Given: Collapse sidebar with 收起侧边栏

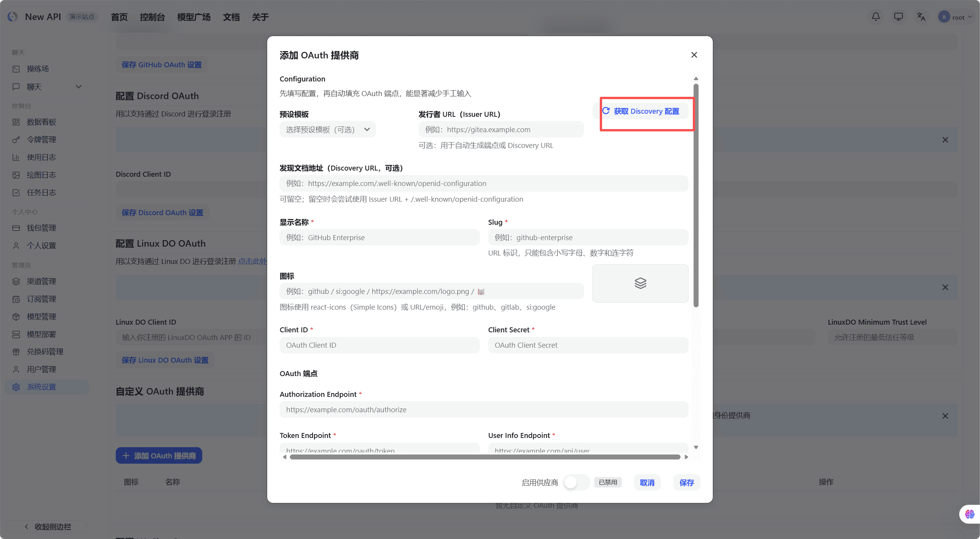Looking at the screenshot, I should [x=48, y=527].
